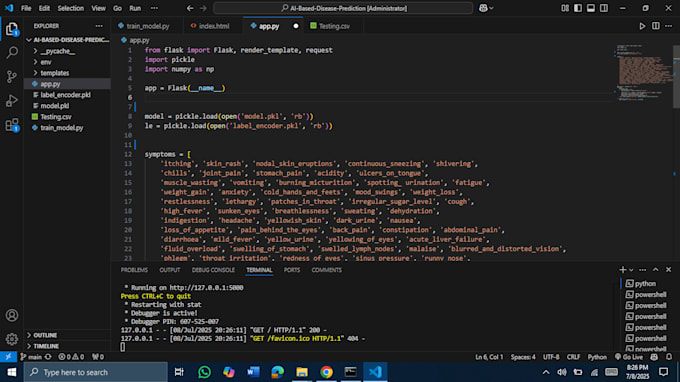Open notifications bell in status bar
Screen dimensions: 680x382
click(669, 357)
